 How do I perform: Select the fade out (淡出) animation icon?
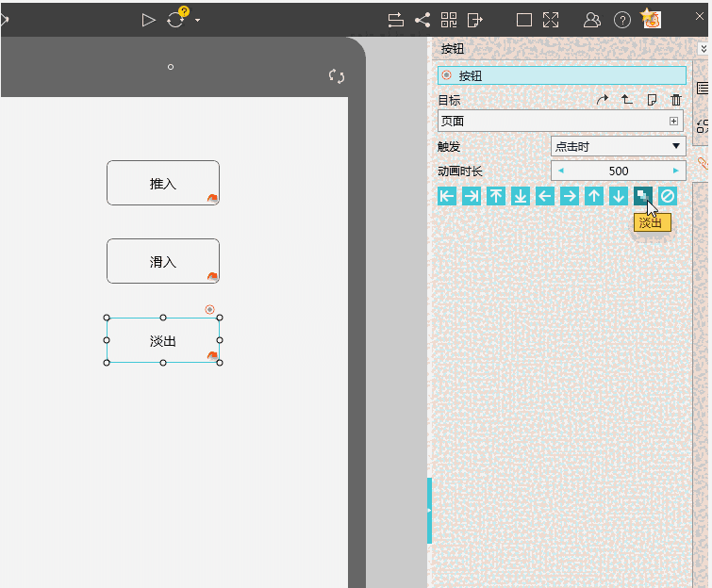(x=642, y=196)
